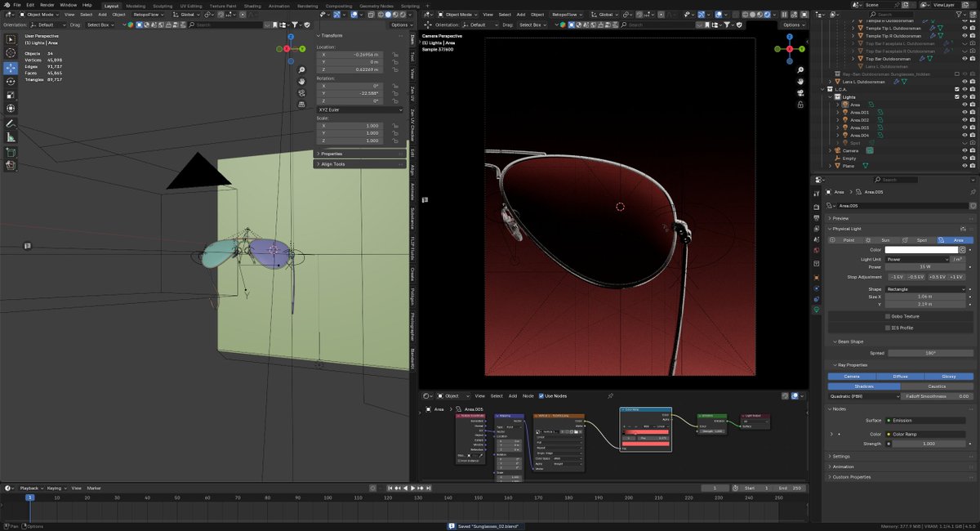The height and width of the screenshot is (531, 980).
Task: Switch to the UV Editing workspace tab
Action: 190,5
